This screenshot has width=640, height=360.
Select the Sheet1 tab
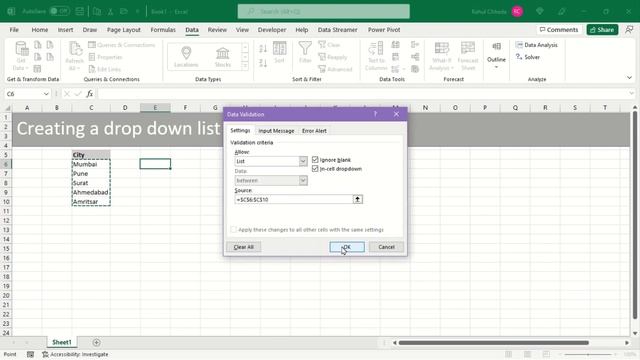(x=62, y=342)
